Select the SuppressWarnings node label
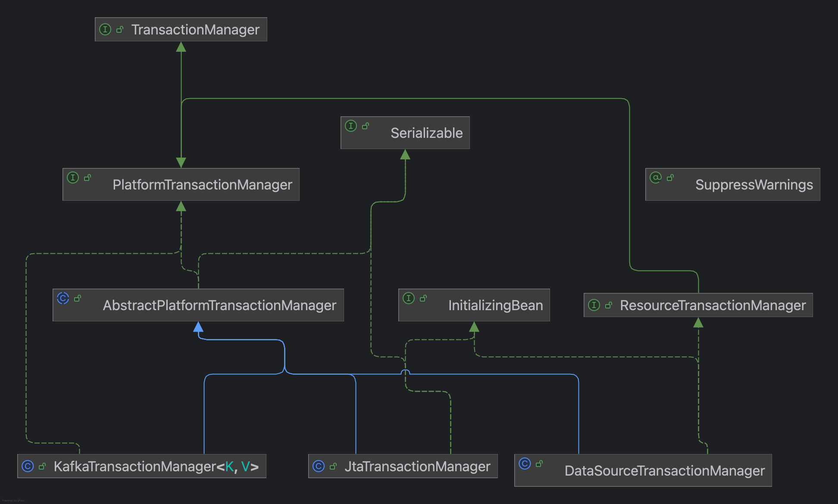 coord(754,185)
